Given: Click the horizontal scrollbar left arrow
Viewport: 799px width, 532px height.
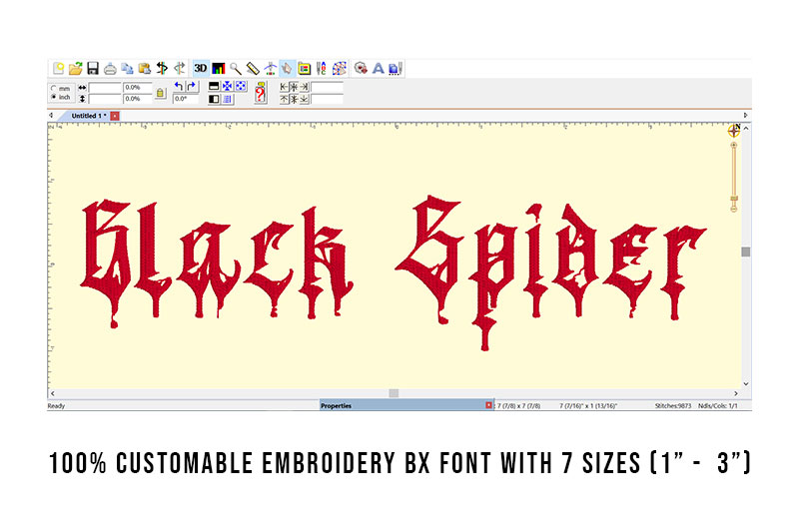Looking at the screenshot, I should (53, 393).
